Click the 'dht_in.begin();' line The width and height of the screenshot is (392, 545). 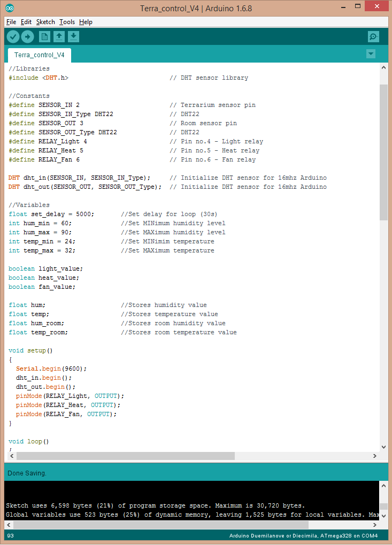coord(44,378)
